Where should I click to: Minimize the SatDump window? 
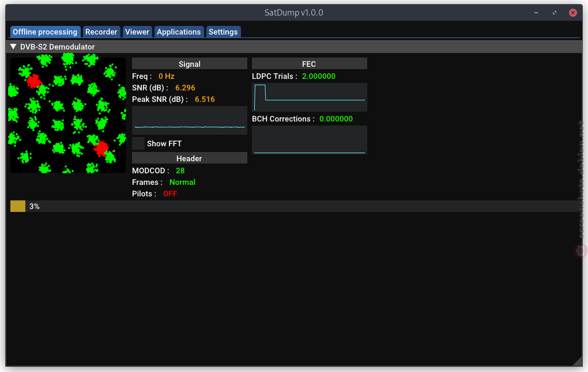(536, 13)
